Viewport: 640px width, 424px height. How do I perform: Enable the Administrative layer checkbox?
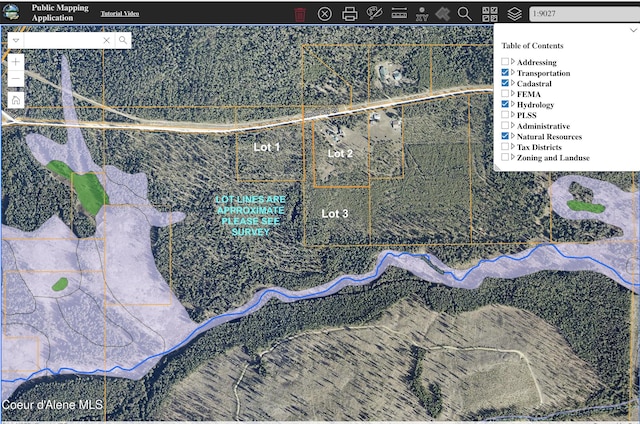click(505, 125)
